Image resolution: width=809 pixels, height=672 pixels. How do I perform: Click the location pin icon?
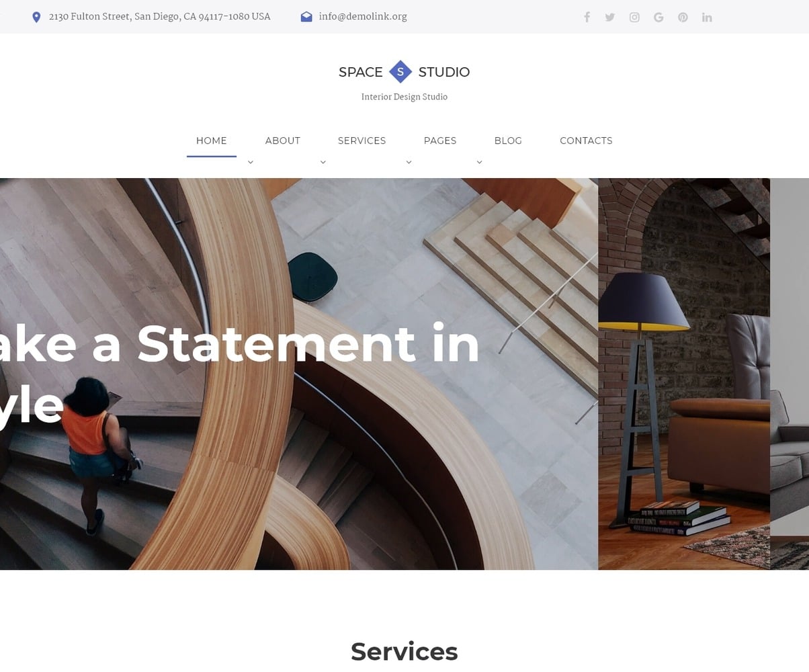point(36,17)
